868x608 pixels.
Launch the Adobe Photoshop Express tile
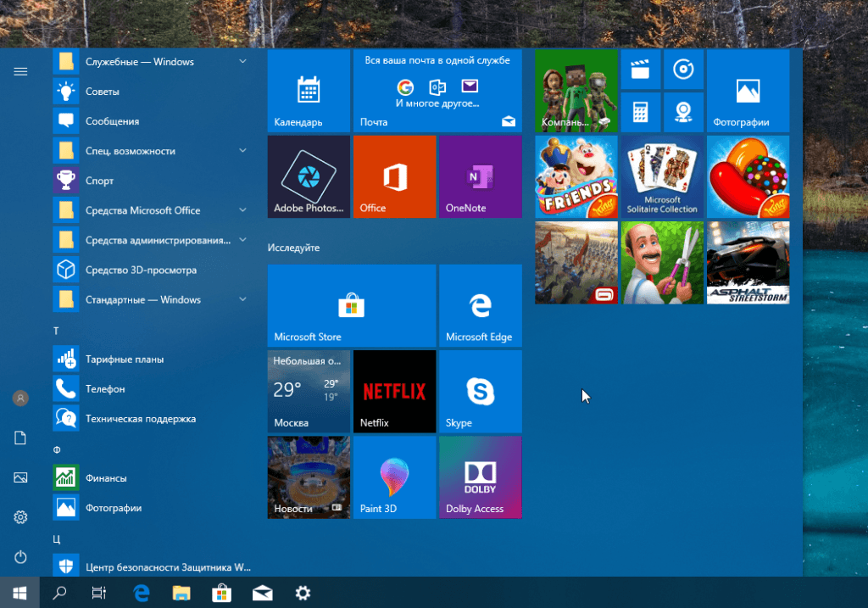pos(309,176)
